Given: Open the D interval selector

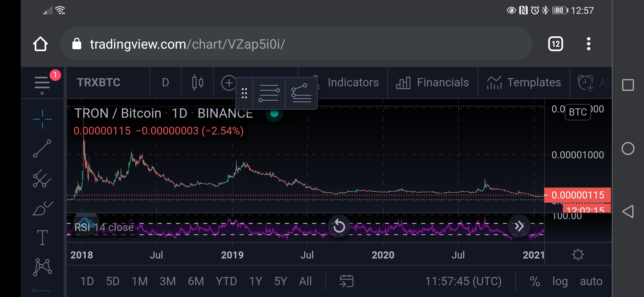Looking at the screenshot, I should (x=165, y=82).
